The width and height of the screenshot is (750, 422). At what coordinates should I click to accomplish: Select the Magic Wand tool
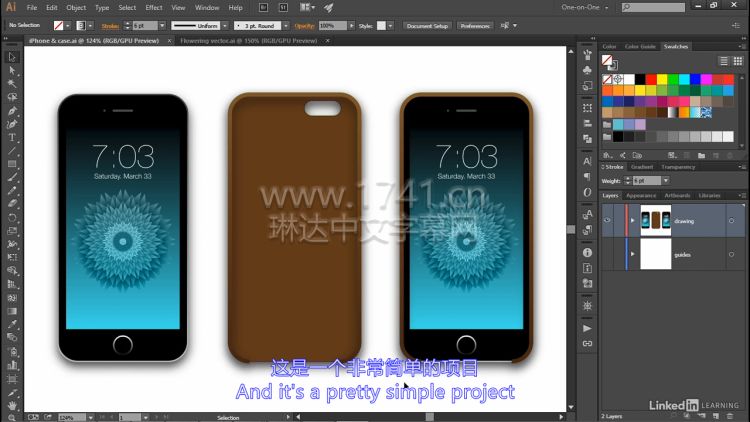tap(12, 84)
